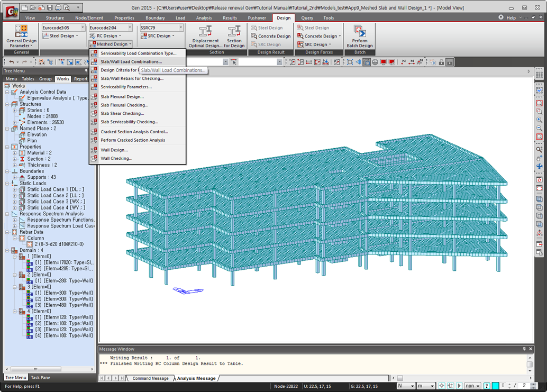The height and width of the screenshot is (392, 547).
Task: Click the Message Window vertical scrollbar
Action: coord(530,363)
